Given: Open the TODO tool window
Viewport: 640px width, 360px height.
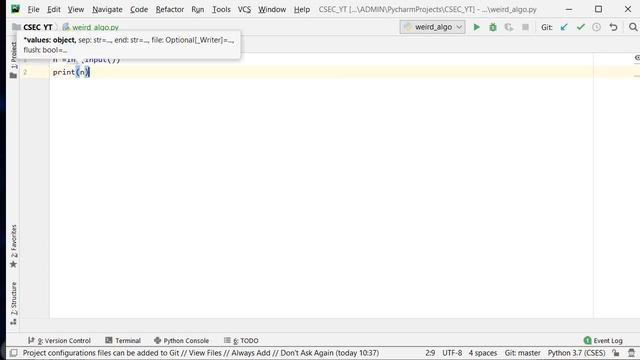Looking at the screenshot, I should 241,340.
